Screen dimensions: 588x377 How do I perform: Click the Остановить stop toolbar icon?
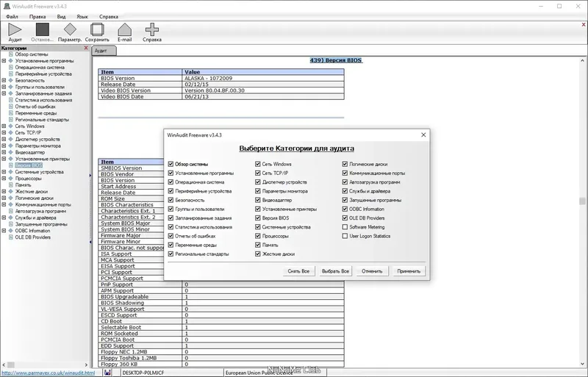43,32
